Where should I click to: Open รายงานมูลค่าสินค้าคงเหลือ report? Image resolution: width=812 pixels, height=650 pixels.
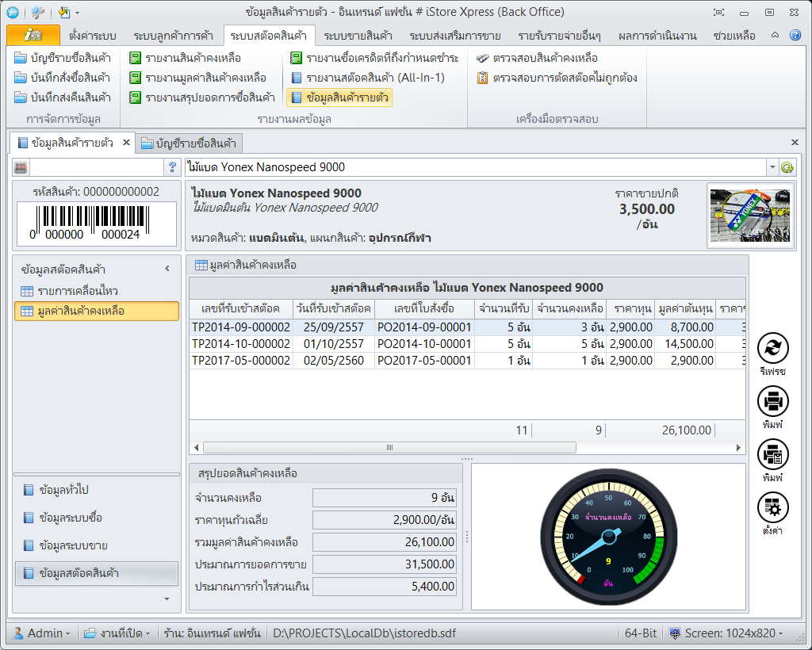tap(197, 78)
